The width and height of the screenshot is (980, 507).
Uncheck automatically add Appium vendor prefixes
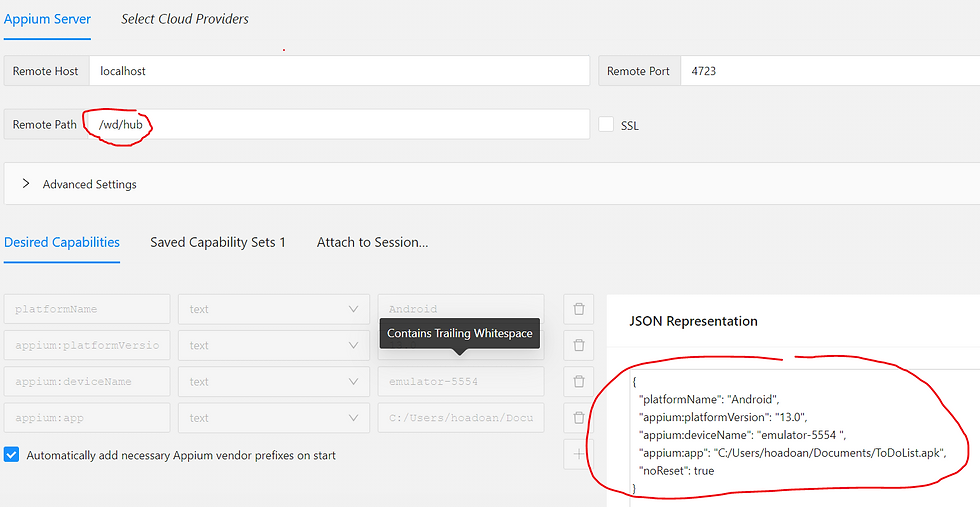[x=11, y=454]
